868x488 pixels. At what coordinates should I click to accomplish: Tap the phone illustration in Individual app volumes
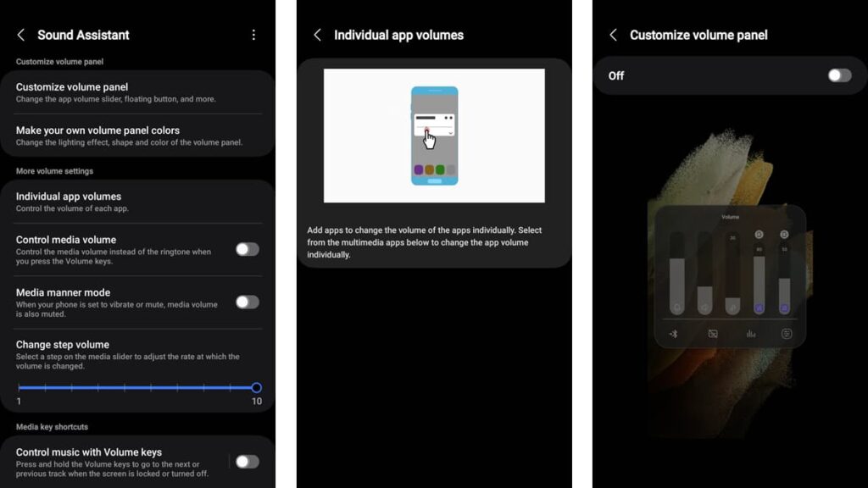coord(434,136)
